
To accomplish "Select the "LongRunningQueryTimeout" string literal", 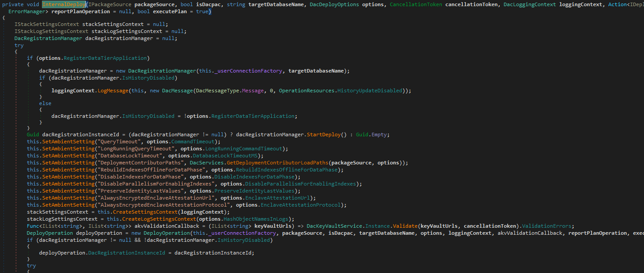I will click(x=136, y=149).
